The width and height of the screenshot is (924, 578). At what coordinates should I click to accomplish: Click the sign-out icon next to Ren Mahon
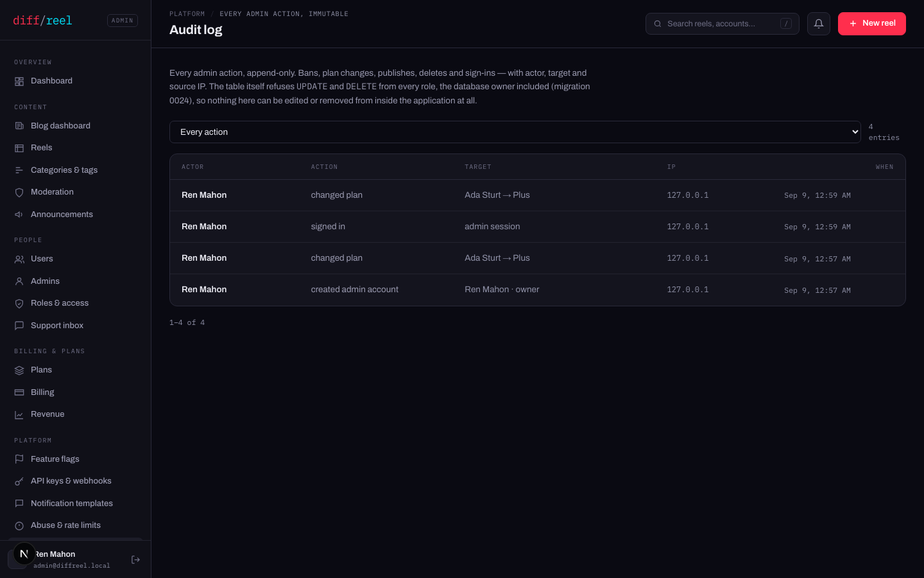click(x=135, y=560)
